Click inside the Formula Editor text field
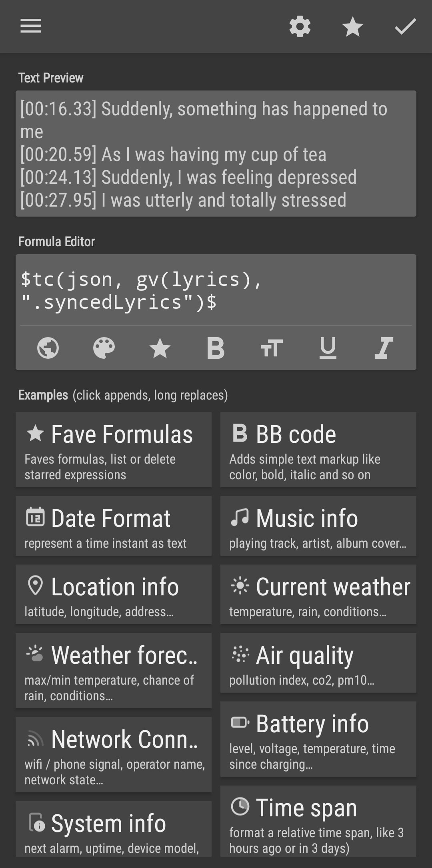 216,291
